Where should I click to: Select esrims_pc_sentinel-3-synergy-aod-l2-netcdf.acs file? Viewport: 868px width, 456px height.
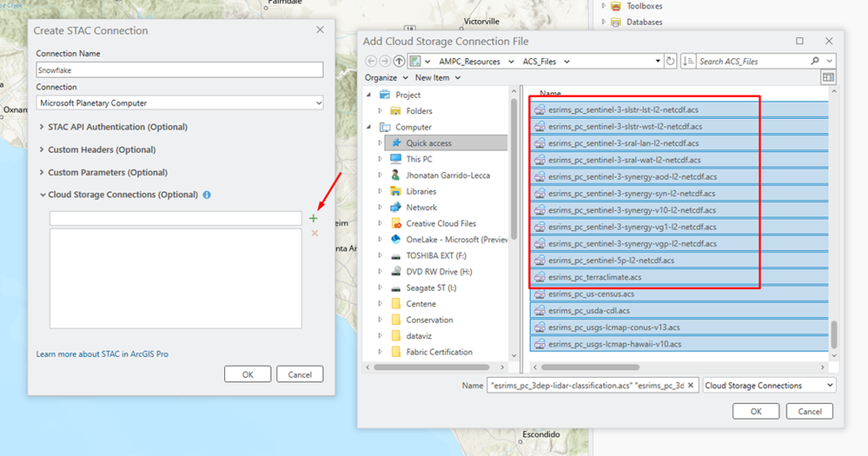coord(679,176)
